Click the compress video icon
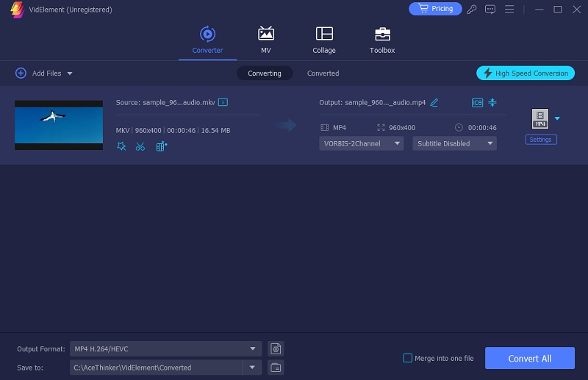 click(x=492, y=102)
